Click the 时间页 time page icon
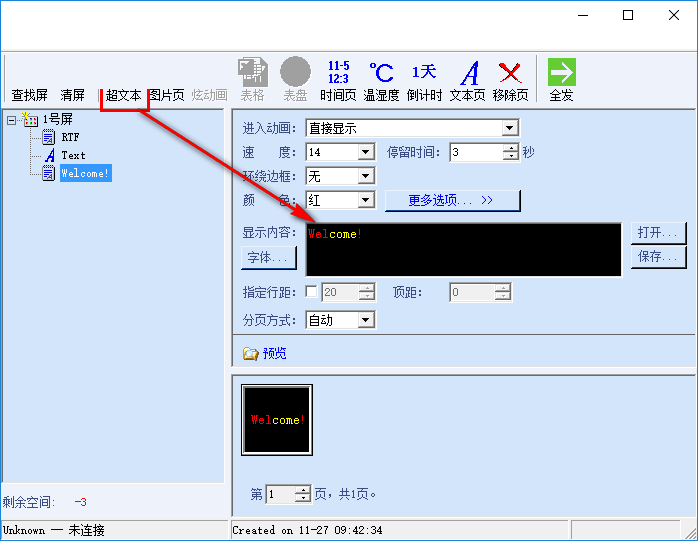698x541 pixels. pos(338,80)
